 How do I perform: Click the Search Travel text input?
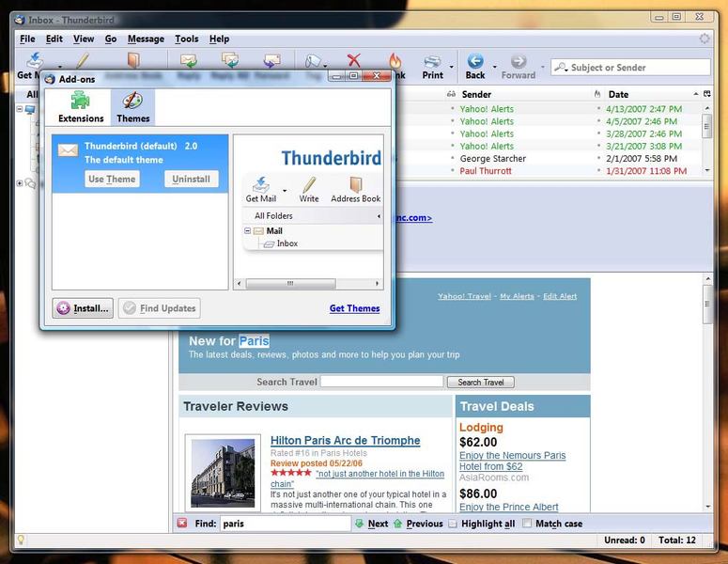(381, 382)
